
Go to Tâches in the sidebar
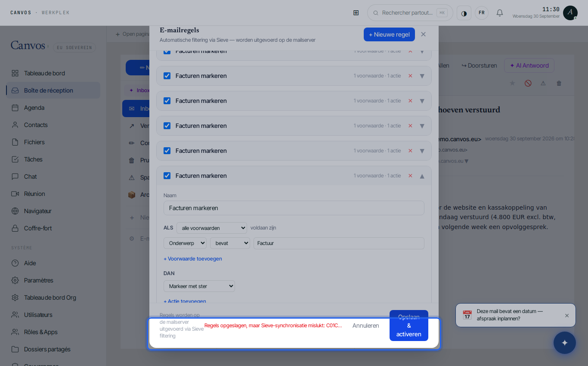tap(53, 159)
